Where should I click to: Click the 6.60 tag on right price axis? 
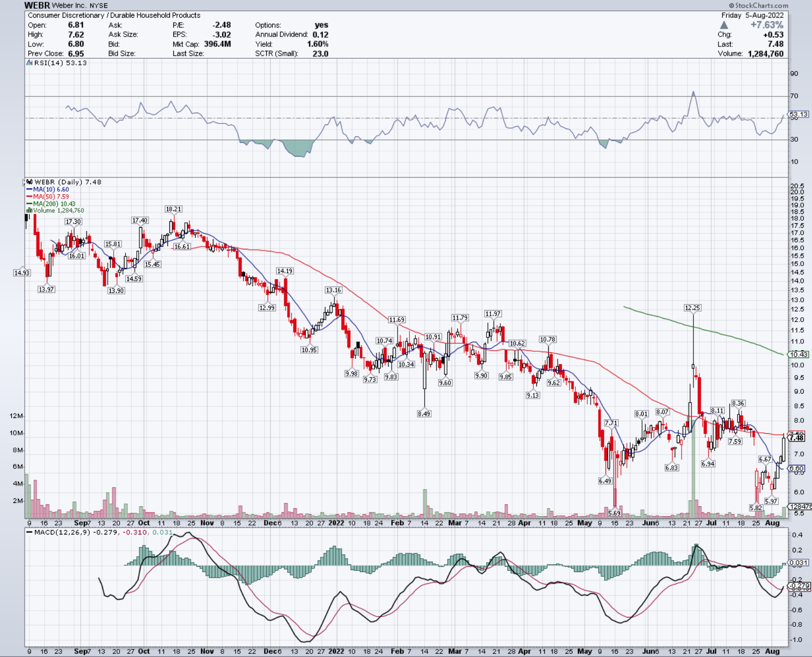[797, 468]
